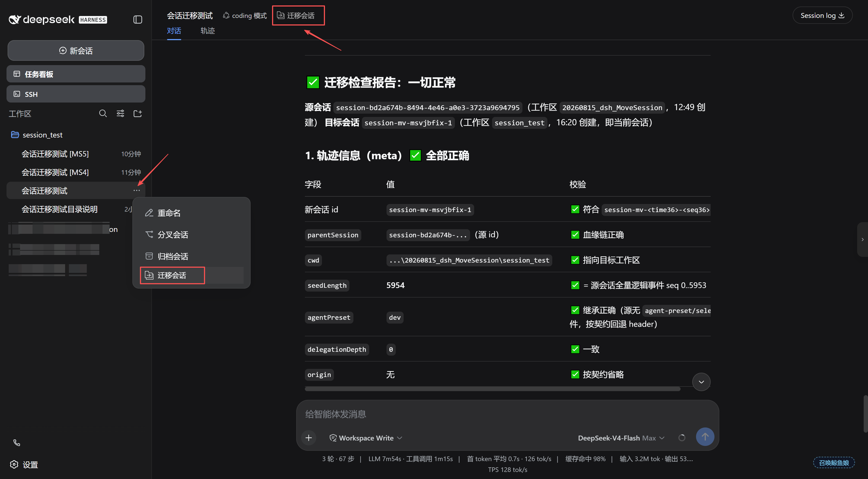The width and height of the screenshot is (868, 479).
Task: Click the delegationDepth field cell
Action: [337, 349]
